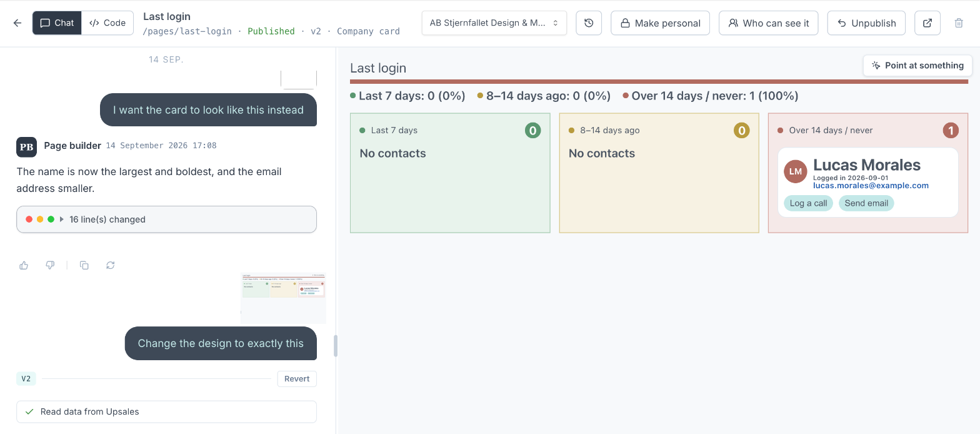Image resolution: width=980 pixels, height=434 pixels.
Task: Revert to version V2
Action: [x=297, y=379]
